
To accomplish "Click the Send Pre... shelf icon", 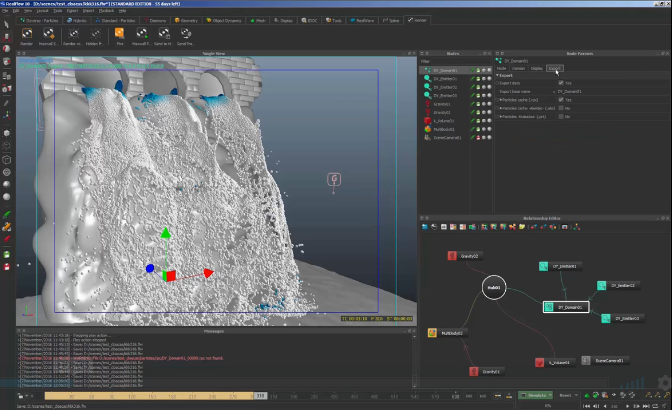I will [185, 34].
